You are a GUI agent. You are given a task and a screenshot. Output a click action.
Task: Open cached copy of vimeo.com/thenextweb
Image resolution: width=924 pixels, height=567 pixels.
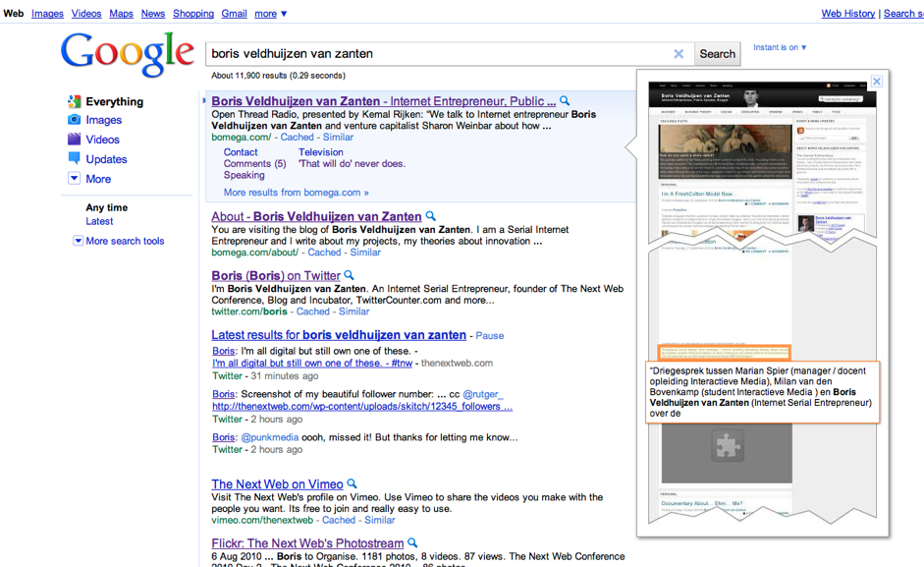coord(338,520)
